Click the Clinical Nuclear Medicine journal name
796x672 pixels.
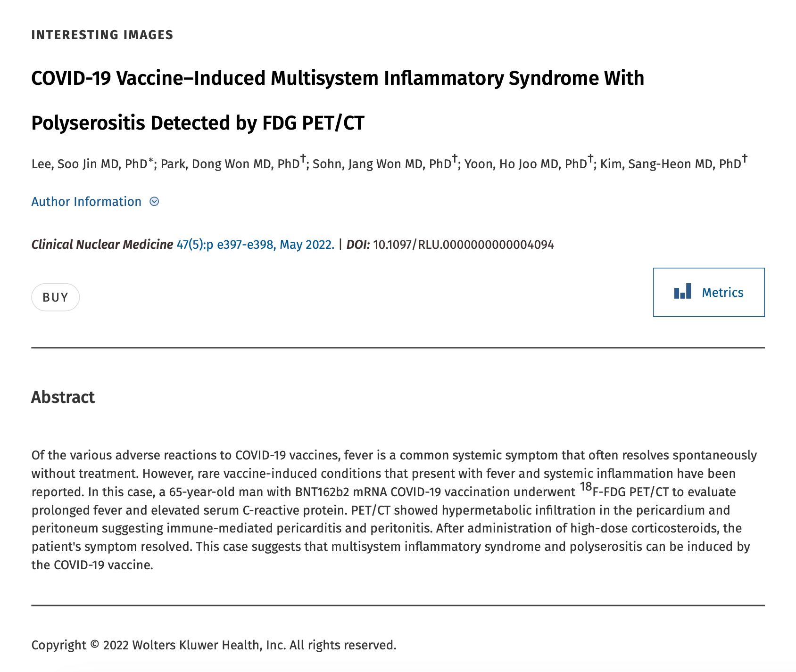pyautogui.click(x=102, y=245)
